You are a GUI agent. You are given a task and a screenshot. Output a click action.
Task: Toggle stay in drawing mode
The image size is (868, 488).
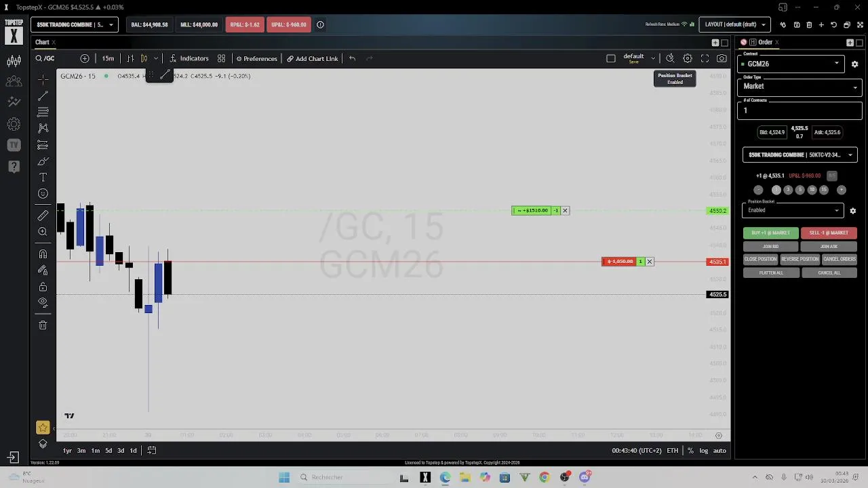coord(43,270)
